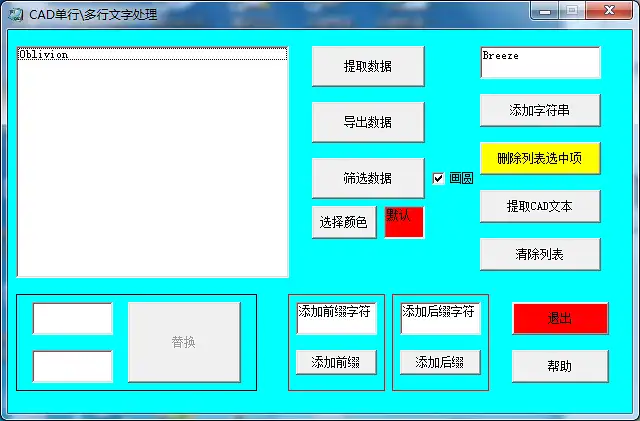Image resolution: width=640 pixels, height=421 pixels.
Task: Click the upper replace text field
Action: pyautogui.click(x=73, y=319)
